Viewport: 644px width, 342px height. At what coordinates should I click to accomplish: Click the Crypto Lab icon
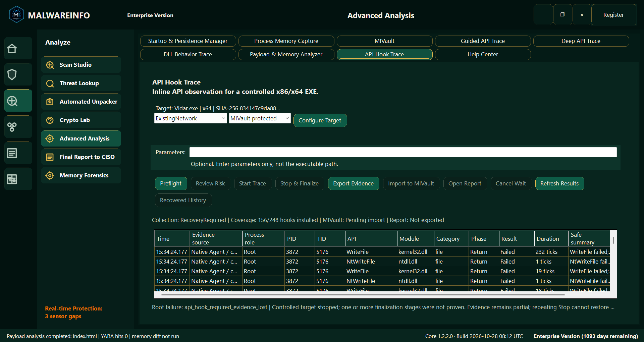(50, 120)
